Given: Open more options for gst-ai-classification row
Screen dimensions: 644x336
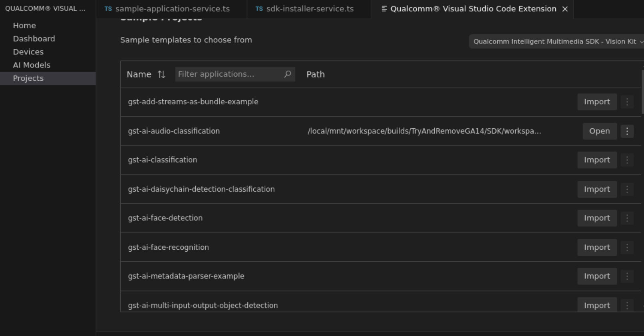Looking at the screenshot, I should [627, 160].
